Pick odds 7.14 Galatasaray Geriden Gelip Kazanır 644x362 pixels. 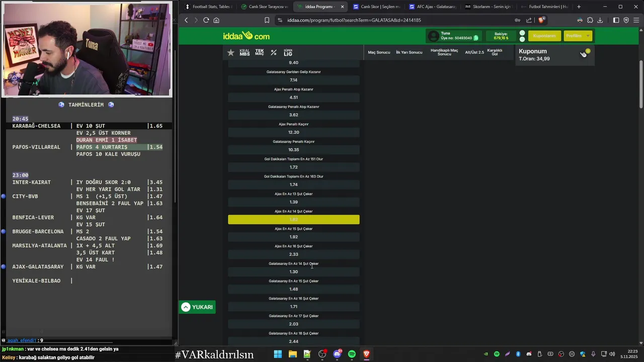tap(294, 80)
